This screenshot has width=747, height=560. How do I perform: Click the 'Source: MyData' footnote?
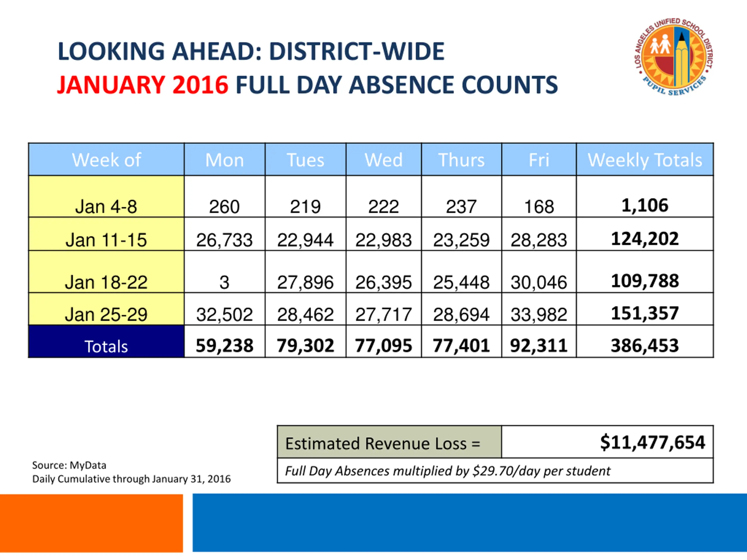click(69, 465)
